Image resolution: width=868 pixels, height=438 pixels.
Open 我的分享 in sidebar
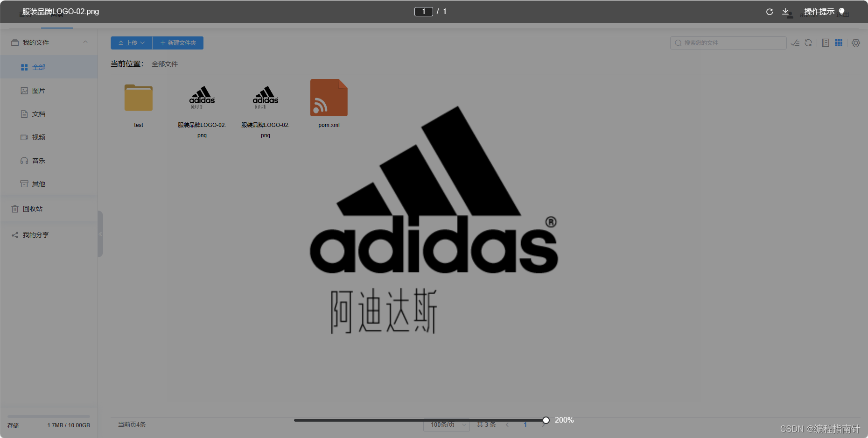click(49, 235)
